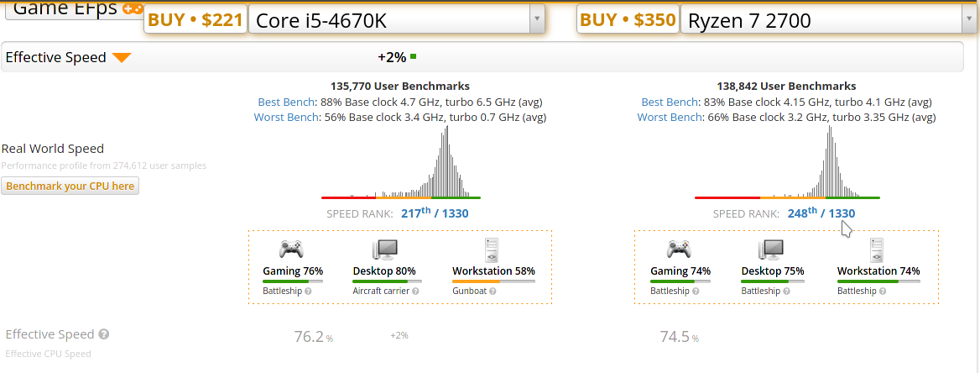Click the Desktop 80% label

pyautogui.click(x=383, y=271)
